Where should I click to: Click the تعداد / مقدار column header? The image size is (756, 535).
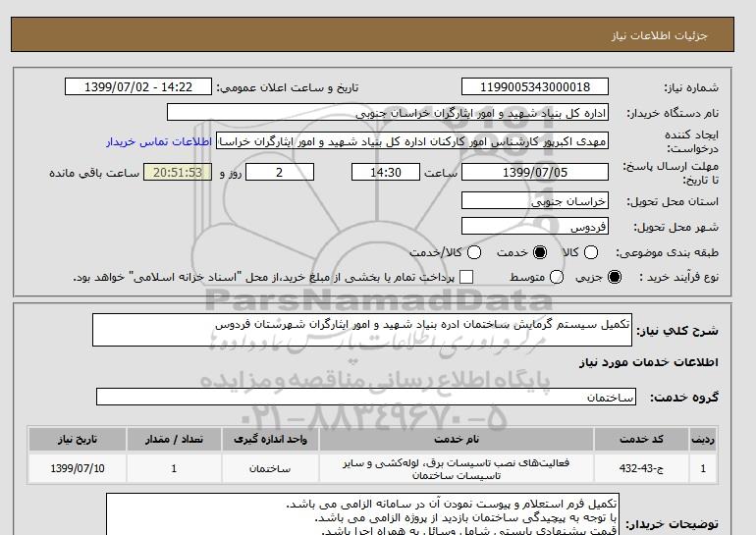[174, 440]
